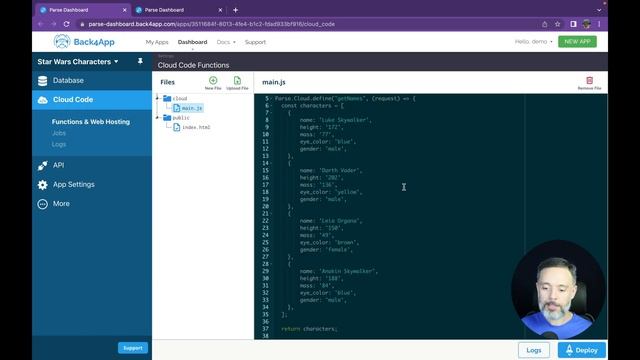The height and width of the screenshot is (360, 640).
Task: Click the name Leia Organa code line
Action: pyautogui.click(x=331, y=221)
